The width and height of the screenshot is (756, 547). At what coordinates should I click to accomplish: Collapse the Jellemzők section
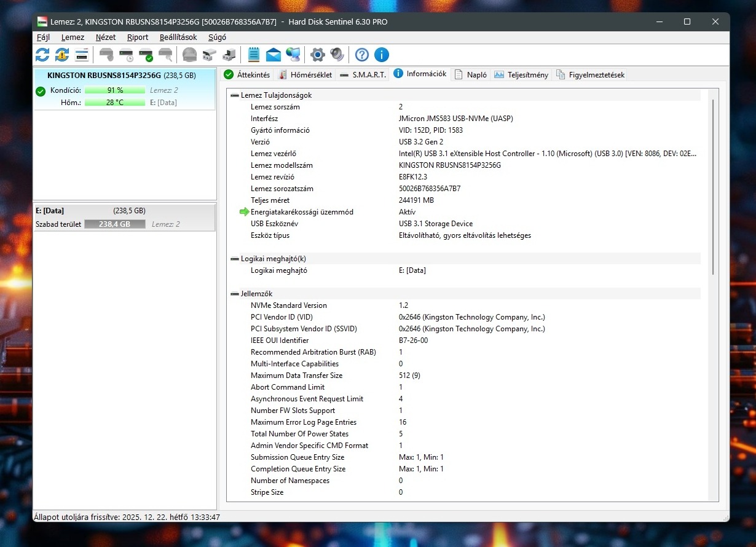[x=235, y=294]
